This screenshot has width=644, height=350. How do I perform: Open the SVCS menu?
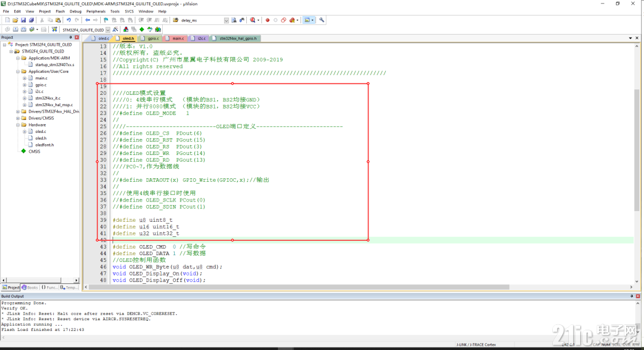point(129,11)
